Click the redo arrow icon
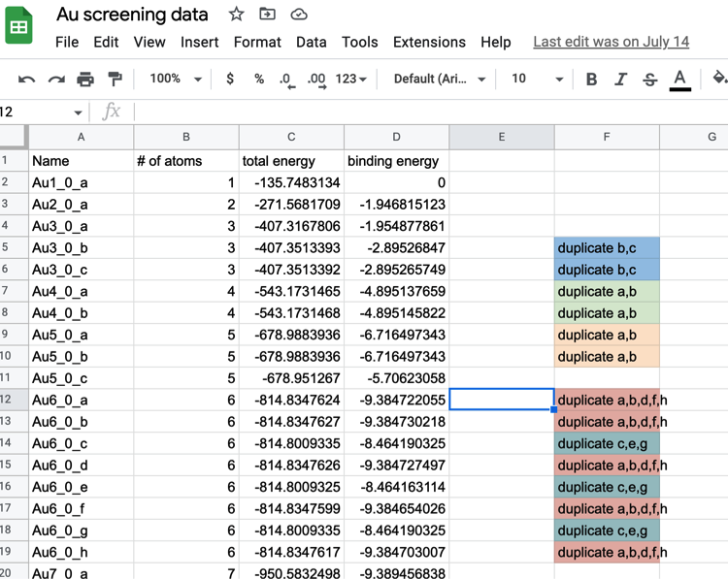 click(56, 79)
